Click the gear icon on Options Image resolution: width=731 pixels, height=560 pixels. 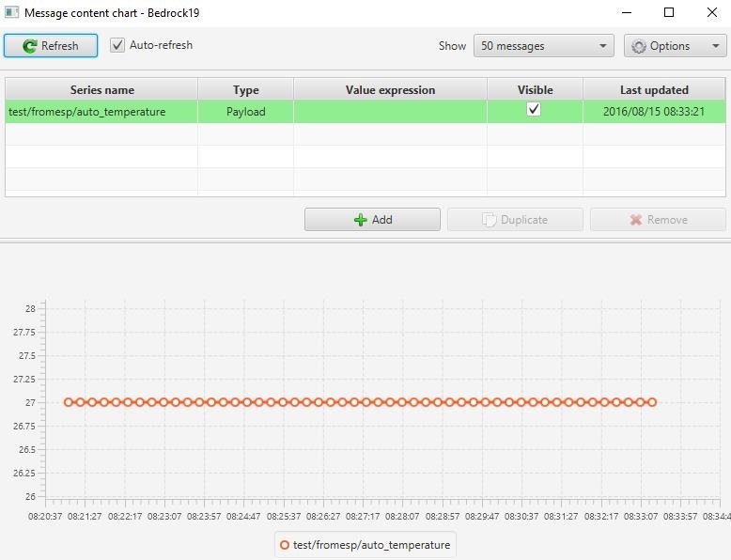pos(639,46)
